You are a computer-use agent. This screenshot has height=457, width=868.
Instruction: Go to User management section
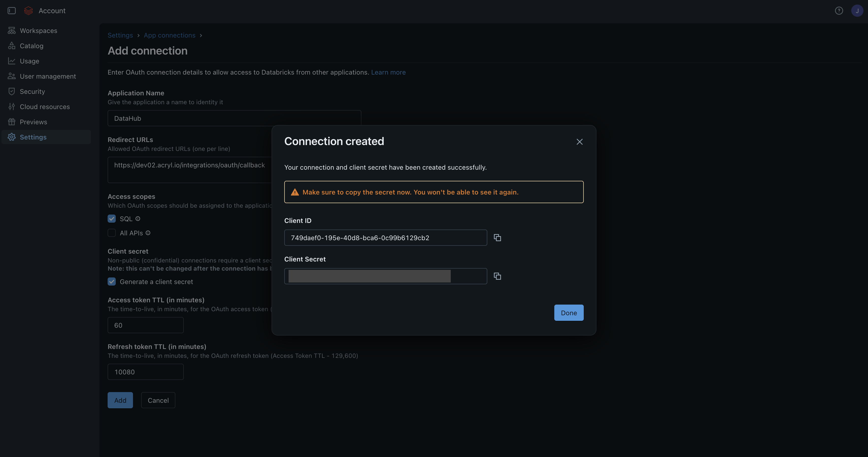click(48, 76)
